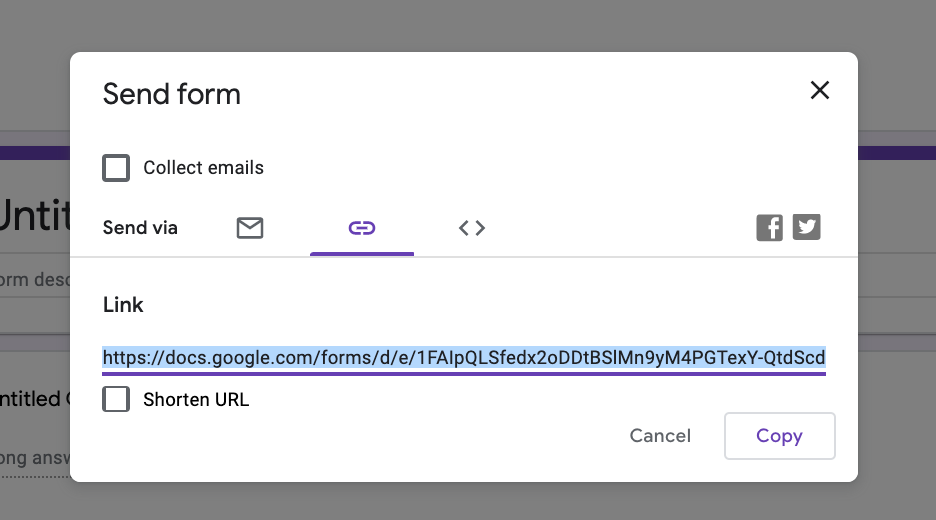Click the "Link" section heading

click(x=123, y=305)
